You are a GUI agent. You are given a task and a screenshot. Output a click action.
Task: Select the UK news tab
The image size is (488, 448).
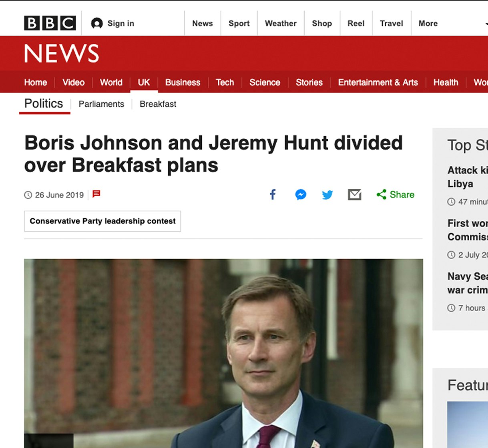pyautogui.click(x=144, y=82)
